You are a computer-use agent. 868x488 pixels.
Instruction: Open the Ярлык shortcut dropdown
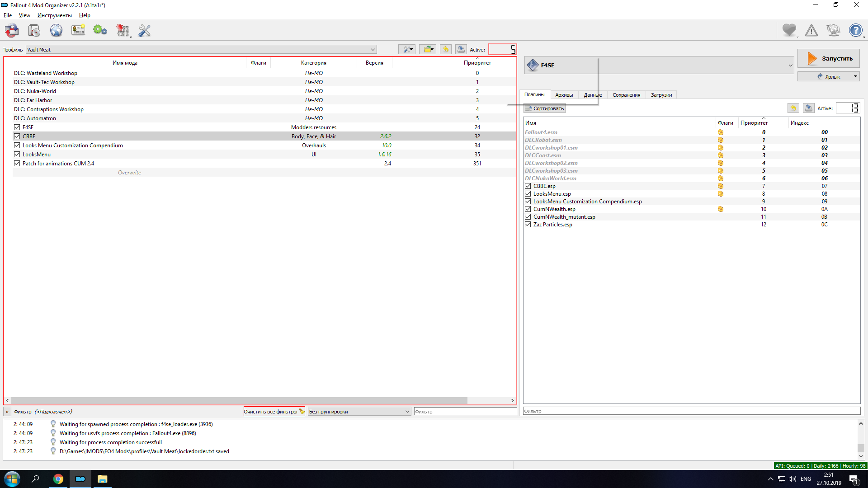tap(829, 76)
